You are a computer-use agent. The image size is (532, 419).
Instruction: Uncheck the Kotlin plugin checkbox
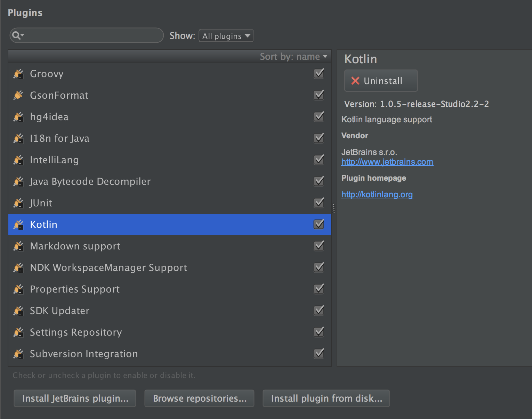coord(319,224)
